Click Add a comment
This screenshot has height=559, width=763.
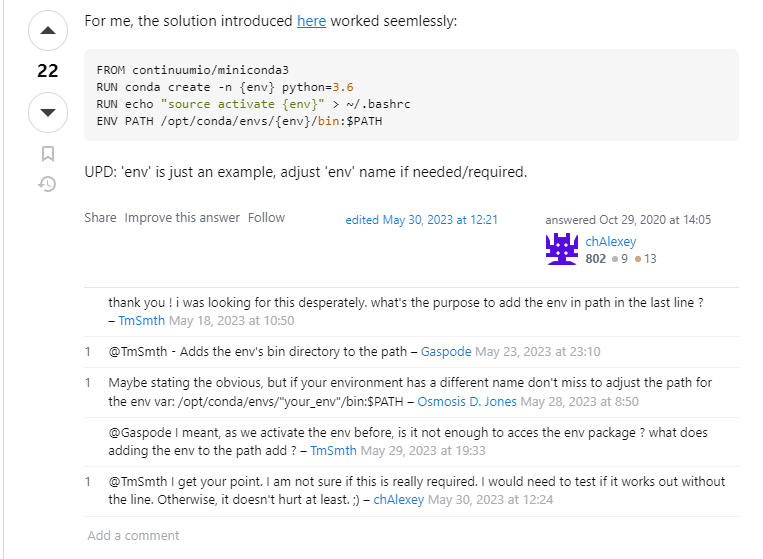point(133,535)
